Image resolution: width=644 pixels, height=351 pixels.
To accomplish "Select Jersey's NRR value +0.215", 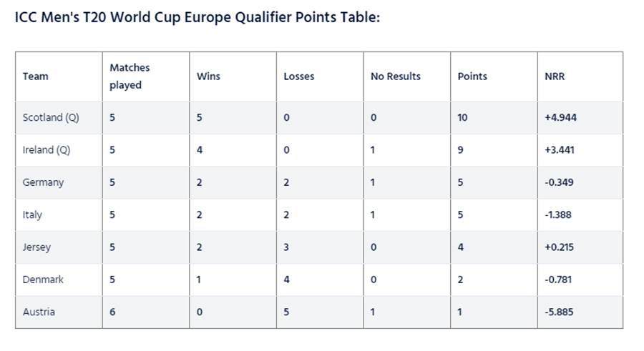I will pos(559,247).
